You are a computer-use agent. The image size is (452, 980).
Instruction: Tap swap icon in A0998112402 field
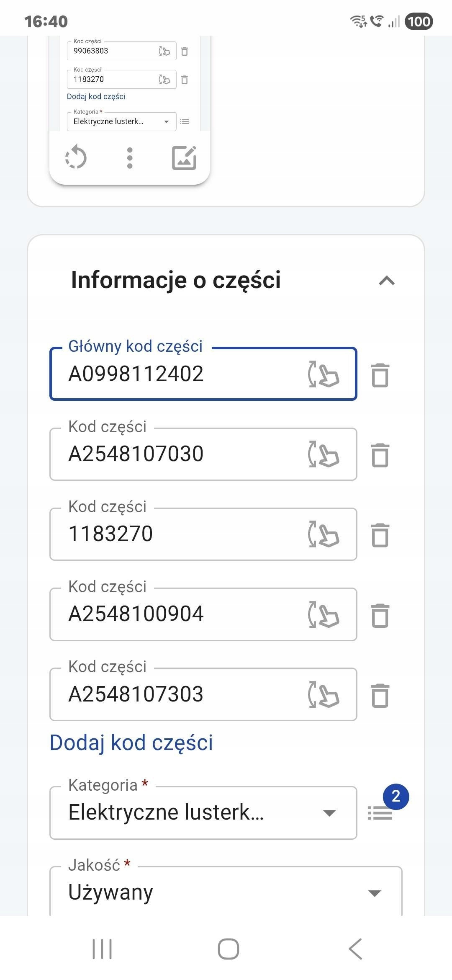323,374
